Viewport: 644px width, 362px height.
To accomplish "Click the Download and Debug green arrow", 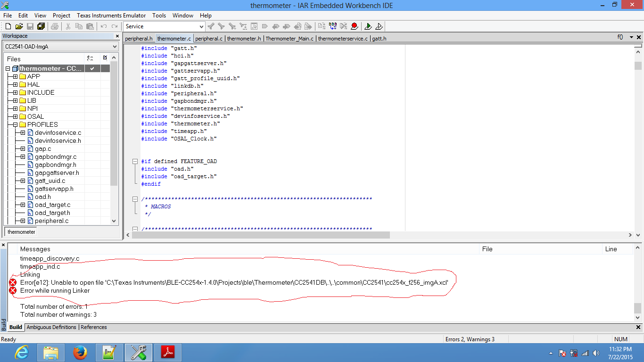I will point(368,26).
